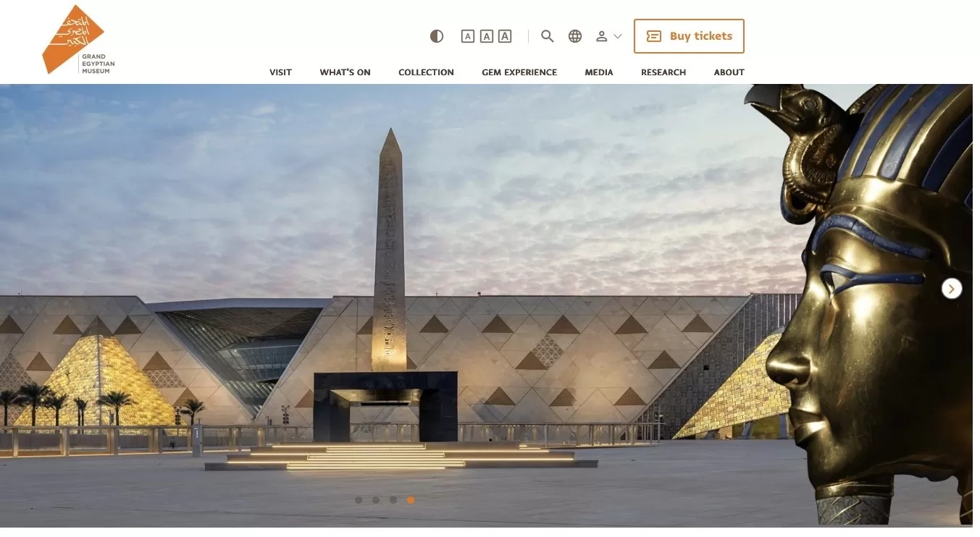The width and height of the screenshot is (980, 537).
Task: Select the smallest font size A icon
Action: coord(468,36)
